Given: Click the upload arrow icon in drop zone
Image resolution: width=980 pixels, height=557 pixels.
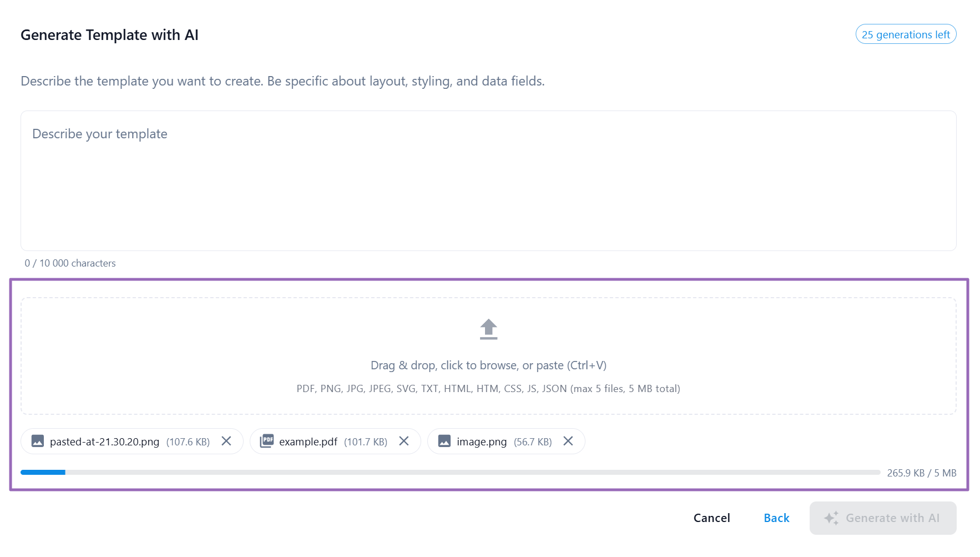Looking at the screenshot, I should [x=488, y=329].
